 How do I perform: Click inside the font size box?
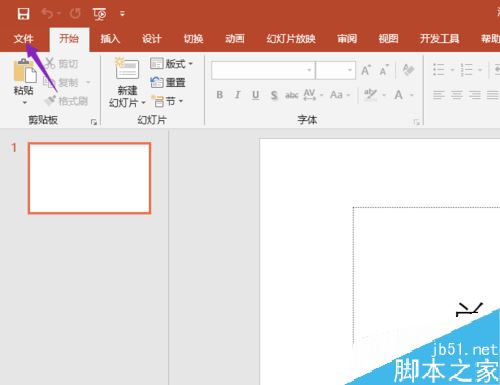(331, 70)
